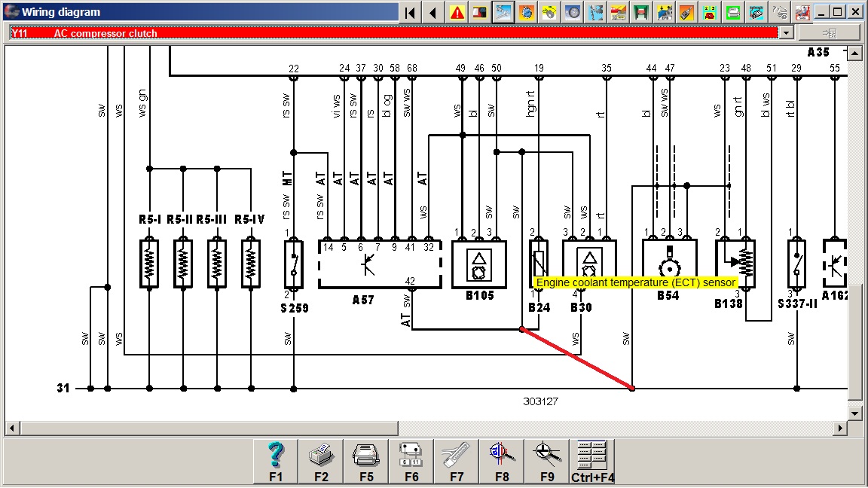Select the Y11 AC compressor clutch field
The image size is (868, 488).
click(392, 33)
